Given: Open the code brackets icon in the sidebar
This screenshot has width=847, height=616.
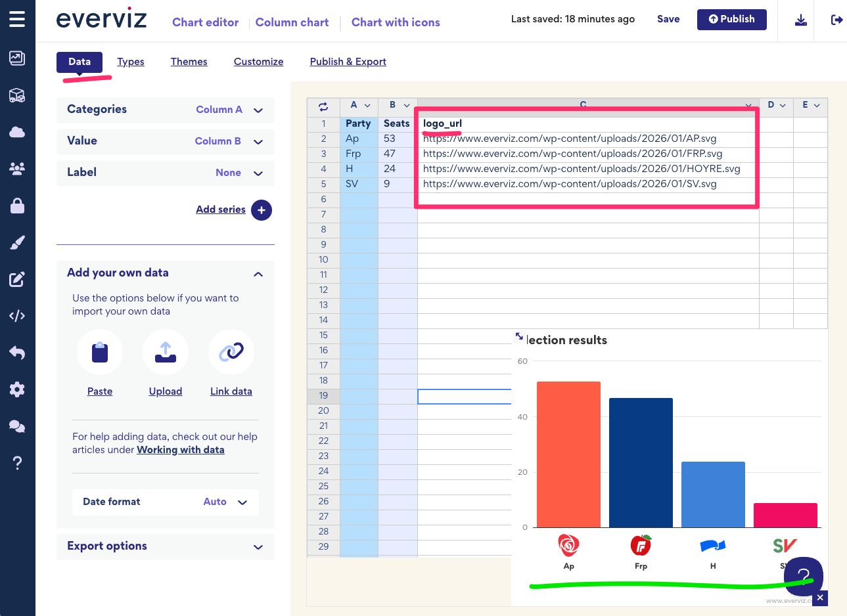Looking at the screenshot, I should 17,316.
